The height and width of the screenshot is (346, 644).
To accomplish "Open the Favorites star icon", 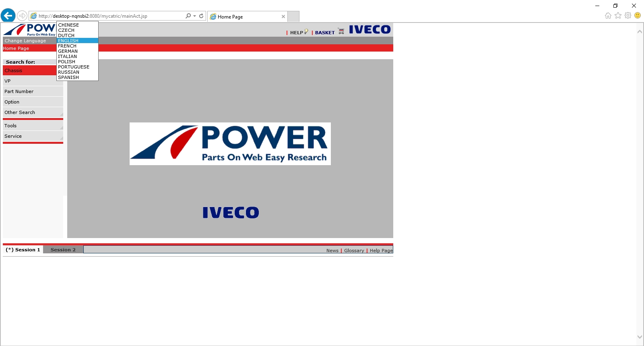I will coord(618,15).
